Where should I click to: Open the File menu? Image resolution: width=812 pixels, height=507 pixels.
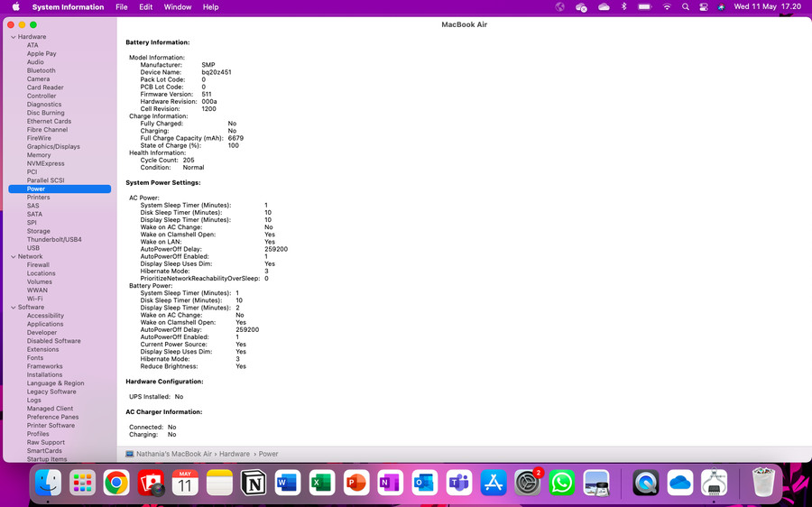pyautogui.click(x=121, y=7)
